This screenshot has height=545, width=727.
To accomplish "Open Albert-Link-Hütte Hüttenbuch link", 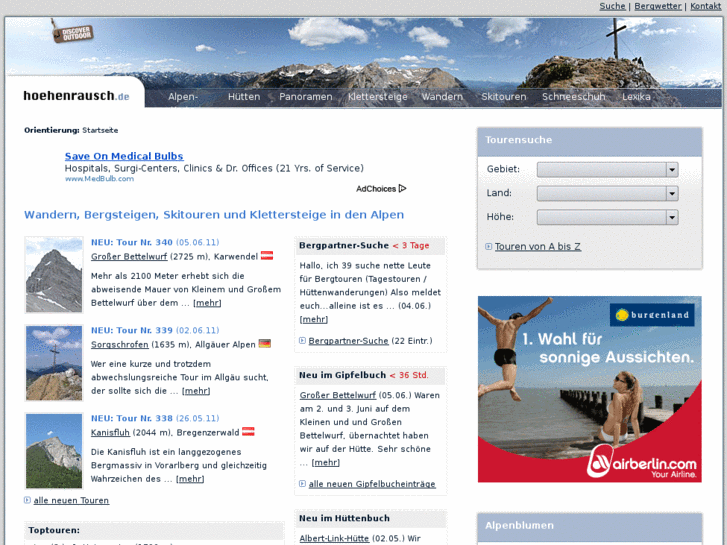I will click(334, 539).
